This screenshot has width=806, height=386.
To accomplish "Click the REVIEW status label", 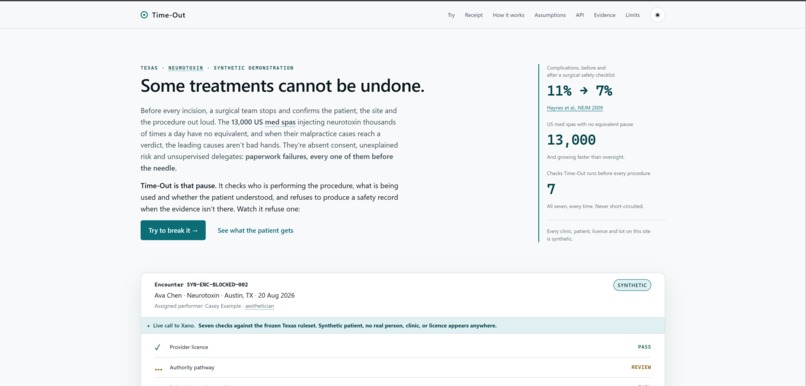I will pyautogui.click(x=641, y=367).
